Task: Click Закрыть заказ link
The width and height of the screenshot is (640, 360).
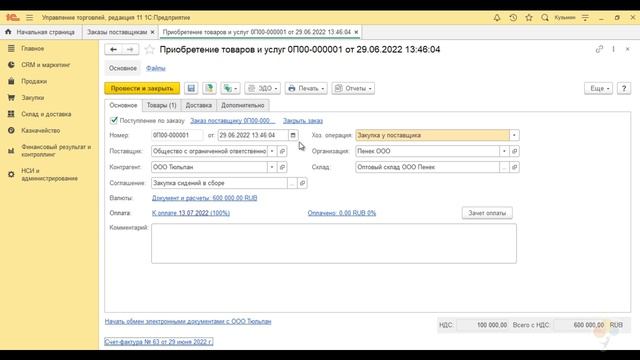Action: pos(303,121)
